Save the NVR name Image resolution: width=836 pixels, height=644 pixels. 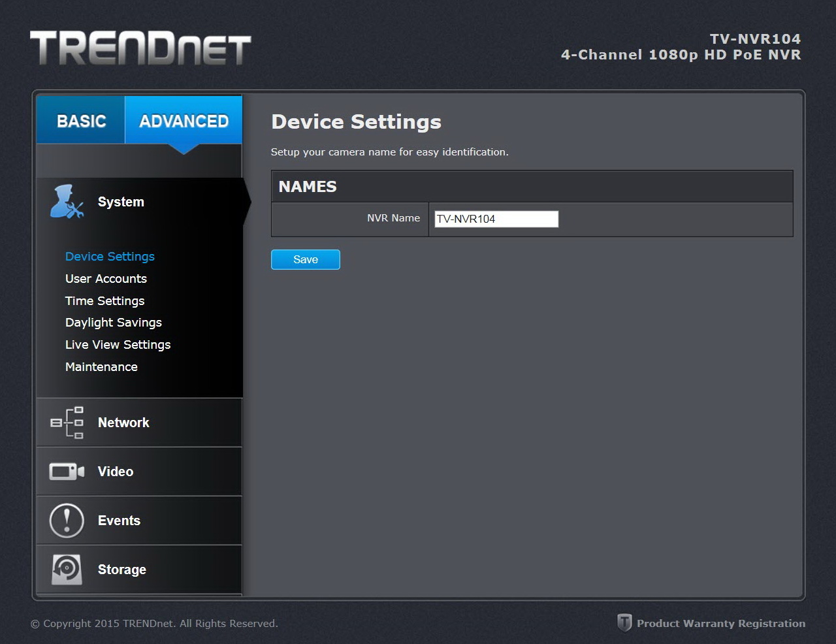[306, 259]
